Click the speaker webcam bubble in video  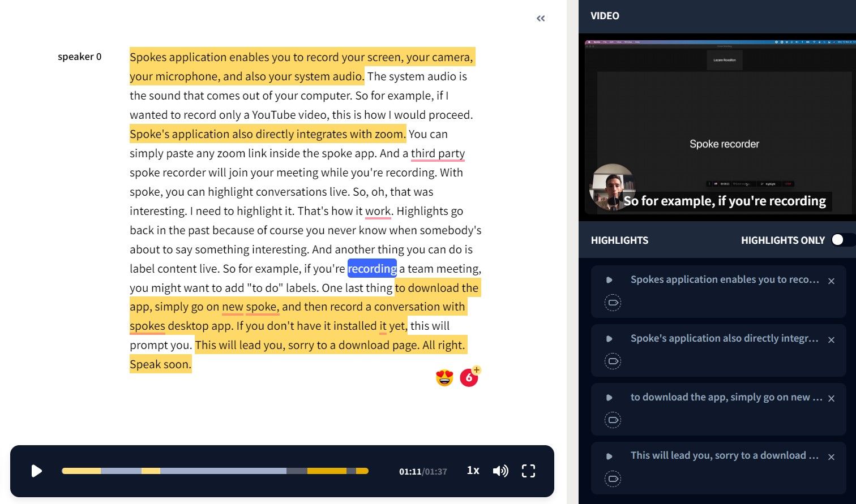[612, 187]
